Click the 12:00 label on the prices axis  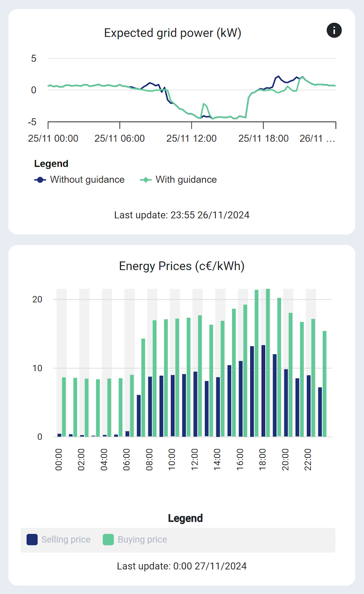[195, 460]
